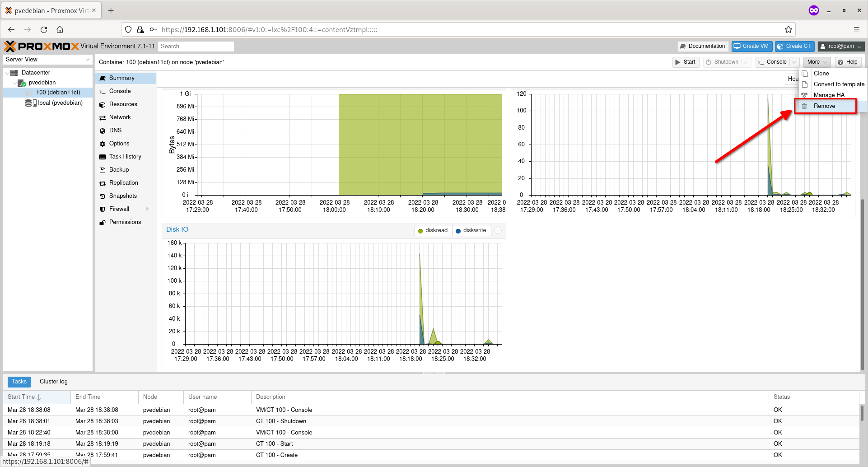Open the Options gear icon
The width and height of the screenshot is (868, 467).
(x=103, y=143)
